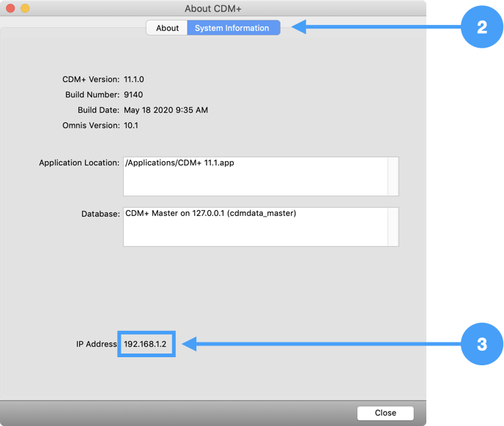Click the IP Address label
Viewport: 504px width, 426px height.
tap(97, 344)
